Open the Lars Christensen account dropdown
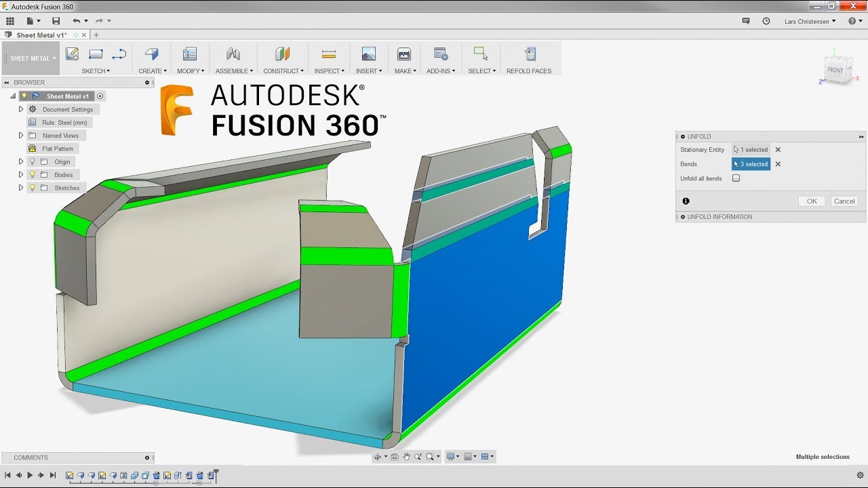868x488 pixels. (810, 22)
